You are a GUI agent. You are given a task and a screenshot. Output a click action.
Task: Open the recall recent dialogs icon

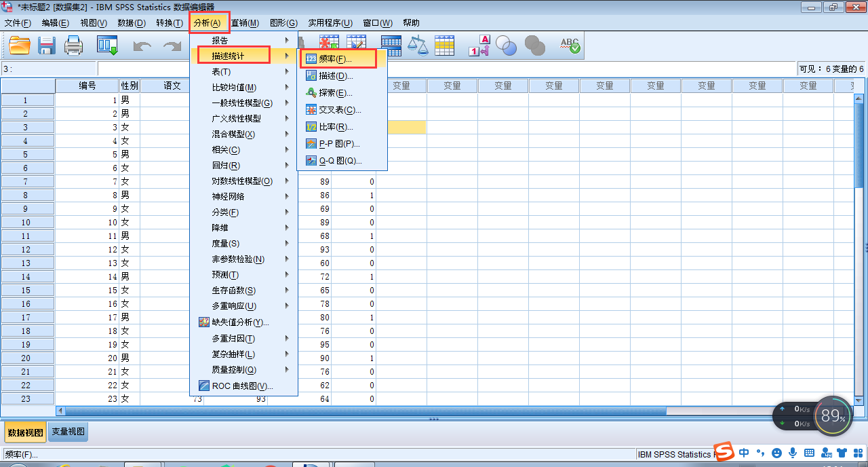point(107,46)
